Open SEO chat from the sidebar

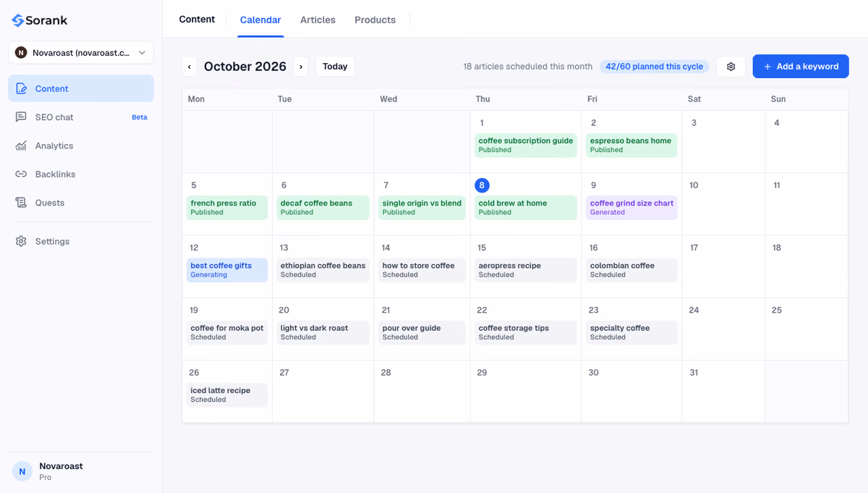point(81,117)
